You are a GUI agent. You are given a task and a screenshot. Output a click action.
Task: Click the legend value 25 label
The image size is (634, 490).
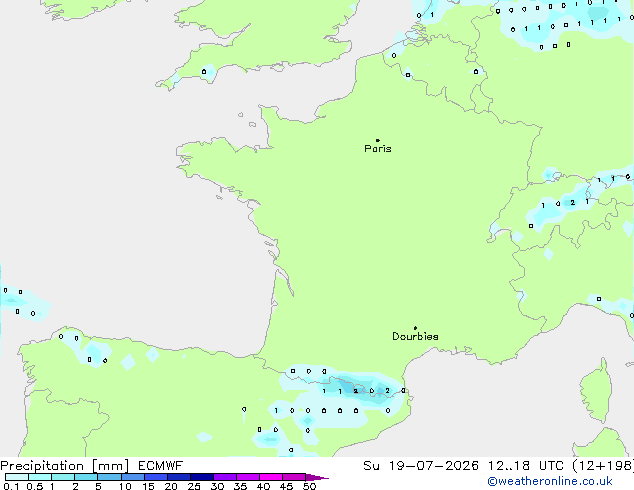pos(194,486)
